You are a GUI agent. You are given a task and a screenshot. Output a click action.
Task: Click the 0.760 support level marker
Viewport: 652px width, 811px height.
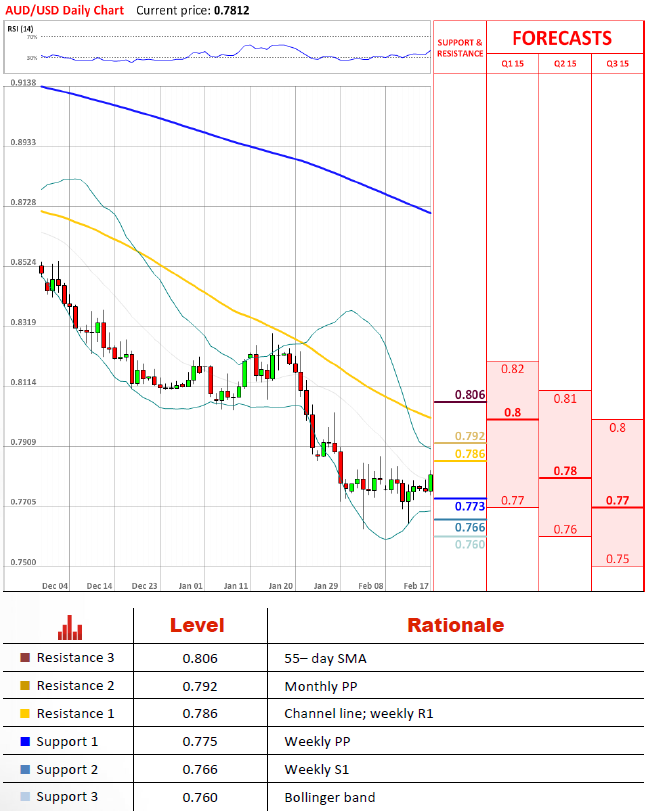pyautogui.click(x=469, y=544)
